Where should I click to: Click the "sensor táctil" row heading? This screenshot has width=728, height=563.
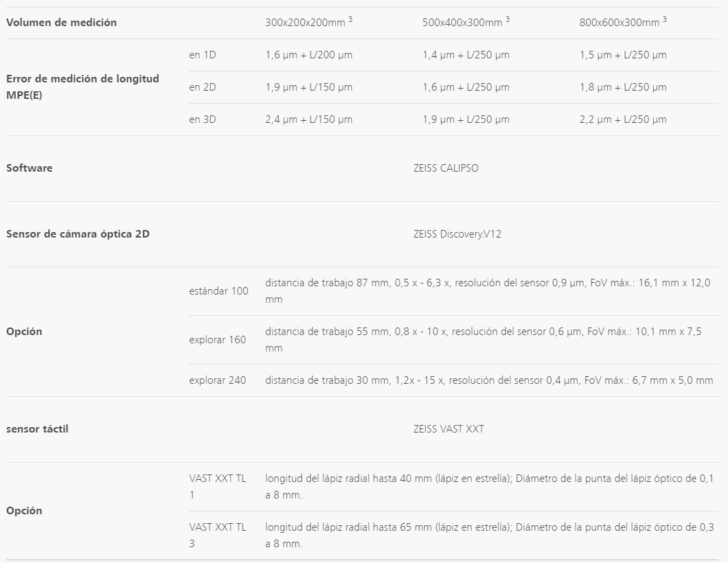click(37, 429)
